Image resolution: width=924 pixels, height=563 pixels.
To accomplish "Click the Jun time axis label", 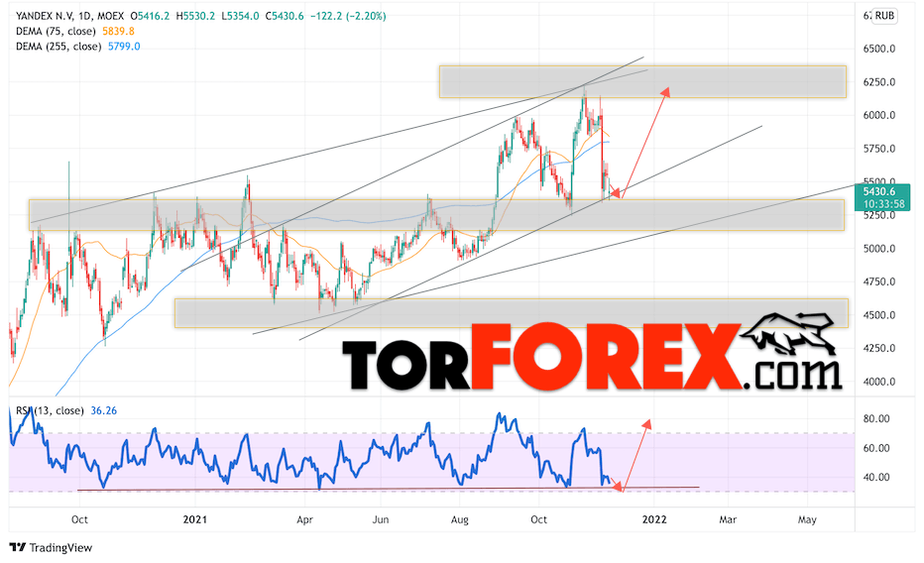I will click(x=381, y=519).
